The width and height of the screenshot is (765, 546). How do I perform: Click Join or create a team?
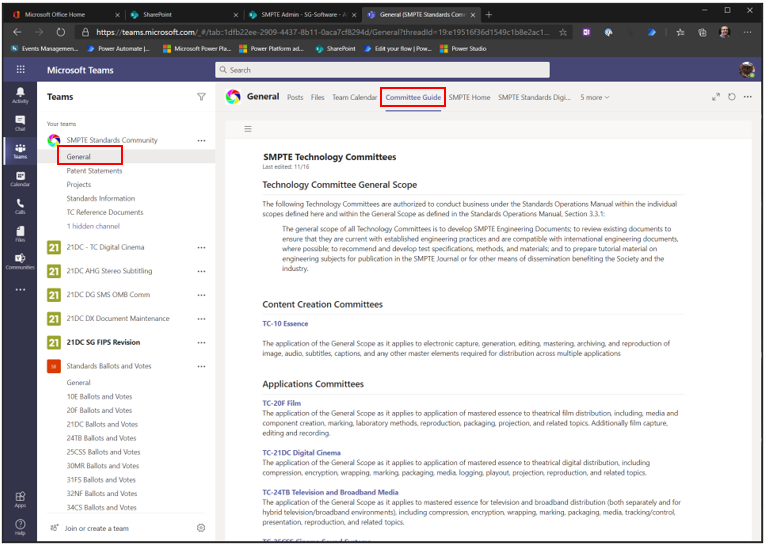coord(98,528)
